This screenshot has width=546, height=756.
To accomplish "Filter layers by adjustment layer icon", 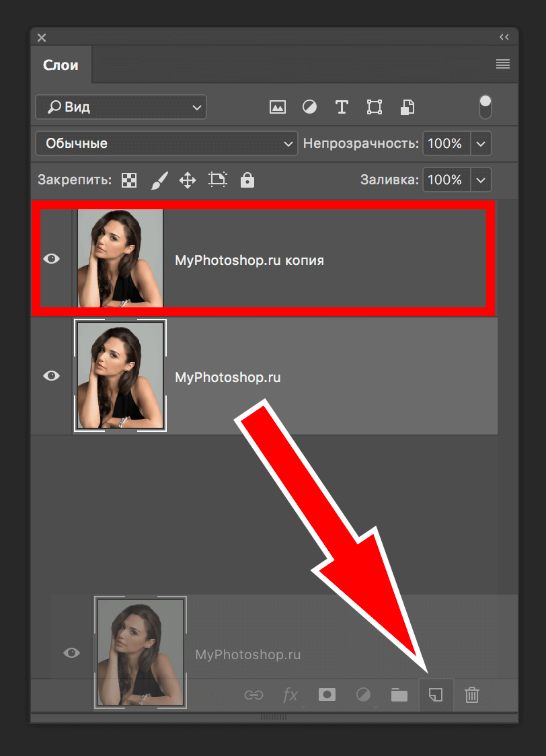I will pyautogui.click(x=309, y=107).
